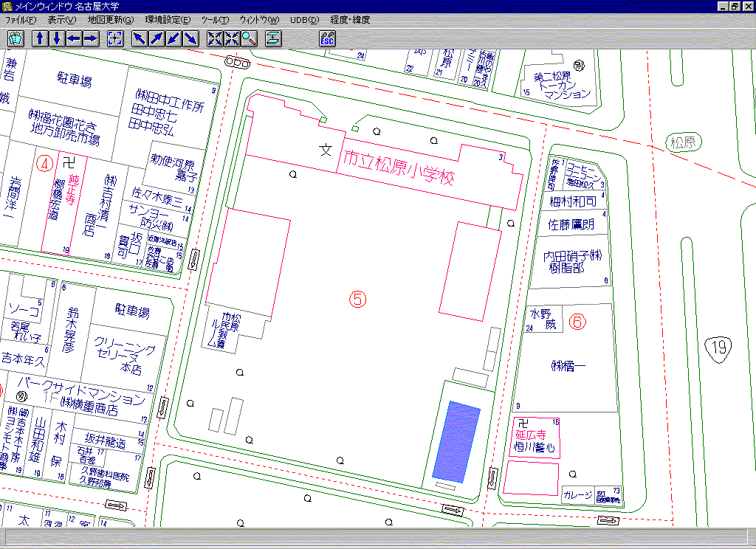Move map diagonally down-left with arrow

tap(173, 38)
